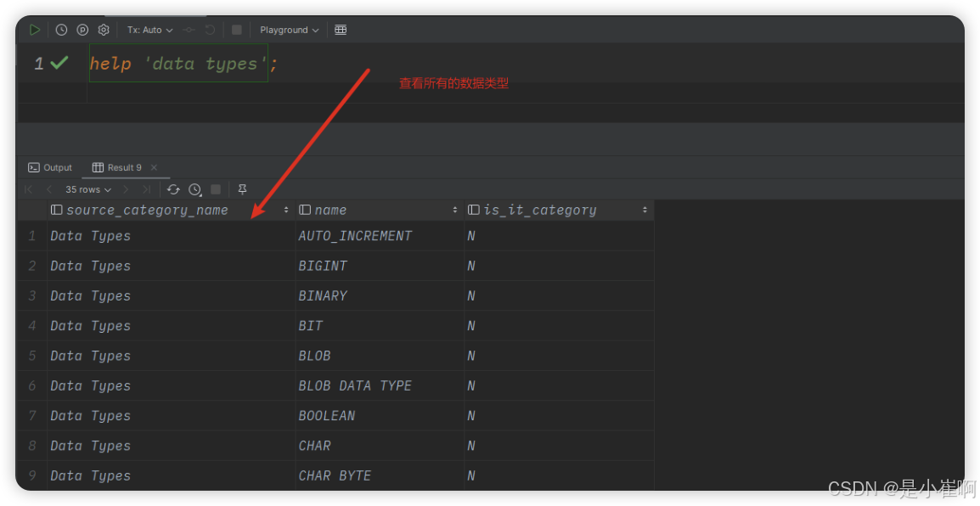This screenshot has height=506, width=980.
Task: Run the query with the green Execute icon
Action: tap(34, 30)
